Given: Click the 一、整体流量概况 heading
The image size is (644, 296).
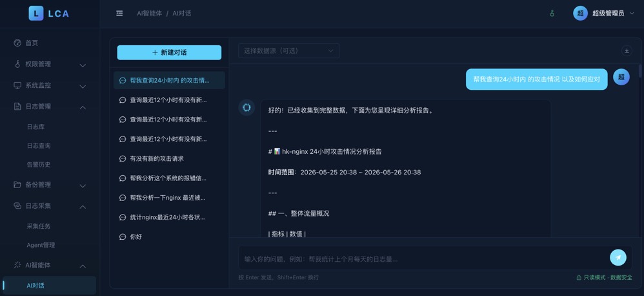Looking at the screenshot, I should click(299, 213).
